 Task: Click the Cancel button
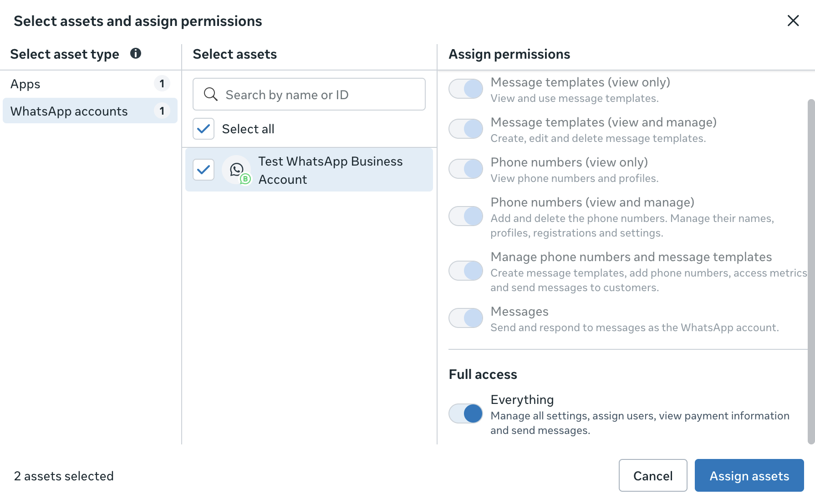(x=653, y=475)
